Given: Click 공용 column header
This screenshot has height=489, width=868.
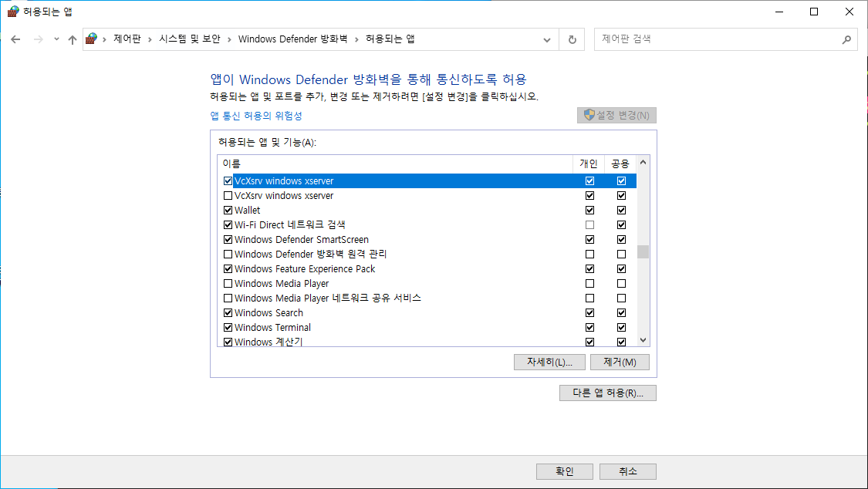Looking at the screenshot, I should pos(620,164).
